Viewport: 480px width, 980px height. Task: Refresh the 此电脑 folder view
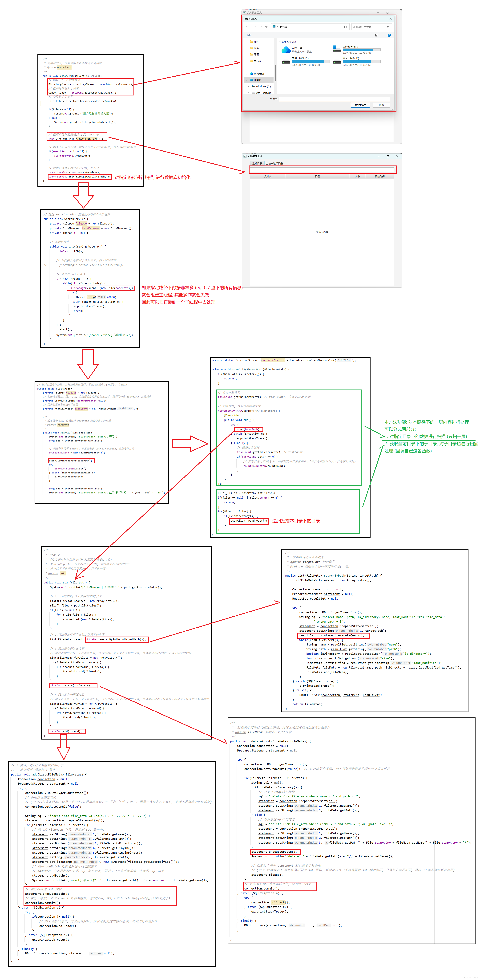click(x=346, y=27)
